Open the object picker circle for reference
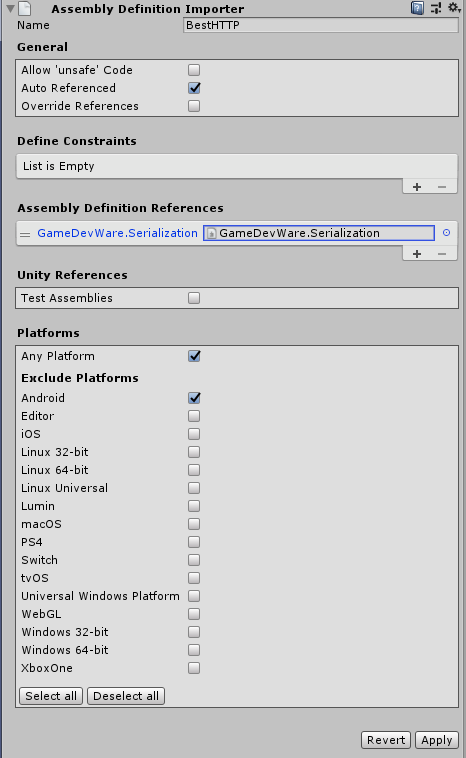This screenshot has height=758, width=466. pos(447,233)
